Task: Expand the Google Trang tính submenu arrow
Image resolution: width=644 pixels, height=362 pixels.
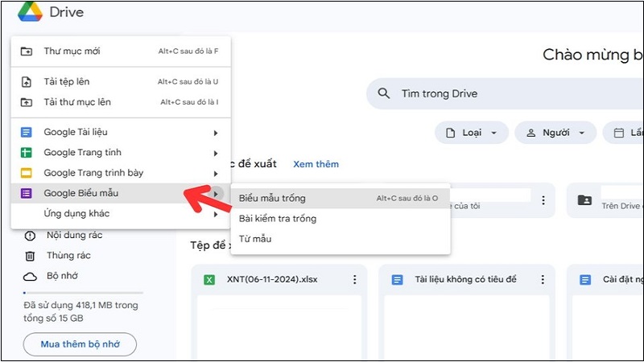Action: click(x=216, y=154)
